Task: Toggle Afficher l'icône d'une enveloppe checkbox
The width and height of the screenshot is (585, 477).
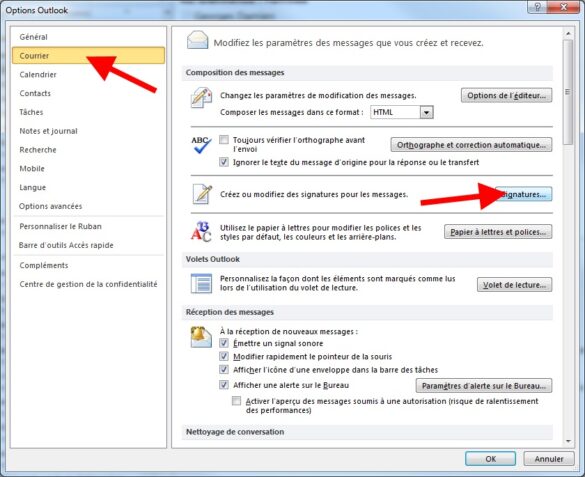Action: pyautogui.click(x=224, y=370)
